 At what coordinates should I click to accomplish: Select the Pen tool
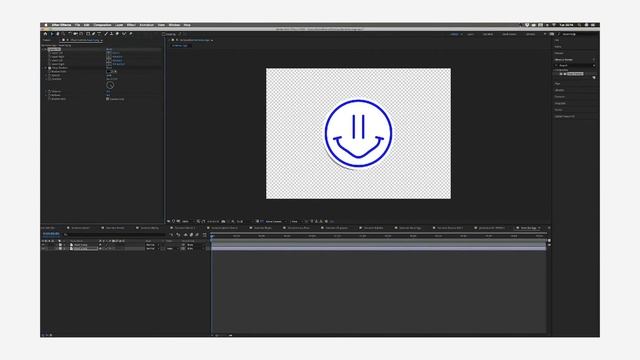[93, 34]
